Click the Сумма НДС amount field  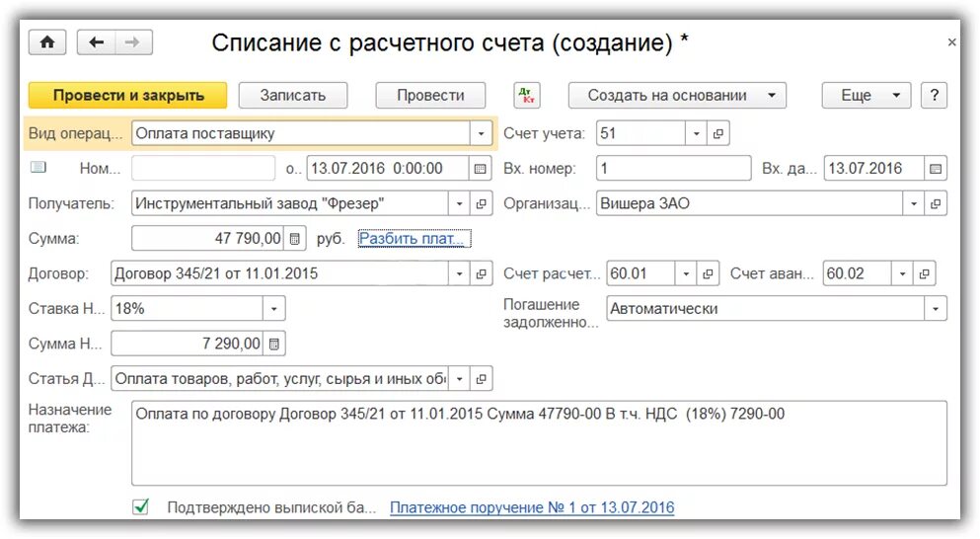(187, 344)
